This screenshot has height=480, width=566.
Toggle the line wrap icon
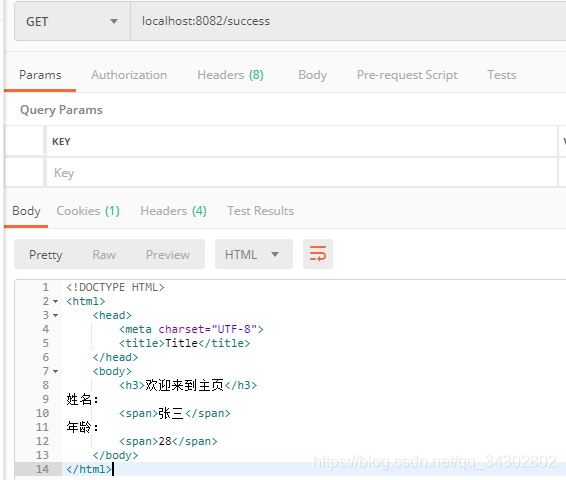coord(318,254)
